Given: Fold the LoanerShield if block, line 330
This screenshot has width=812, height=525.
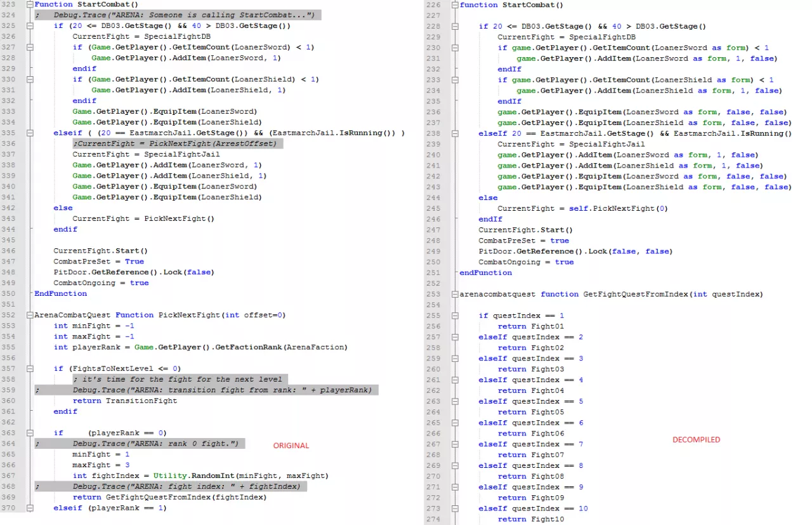Looking at the screenshot, I should tap(29, 79).
